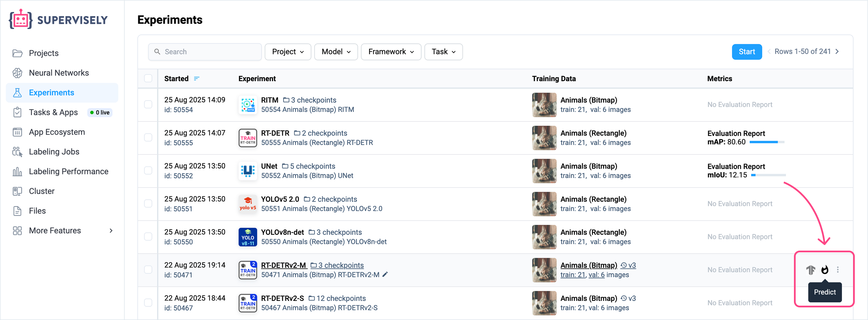Open the Framework filter dropdown
The image size is (868, 320).
click(391, 52)
